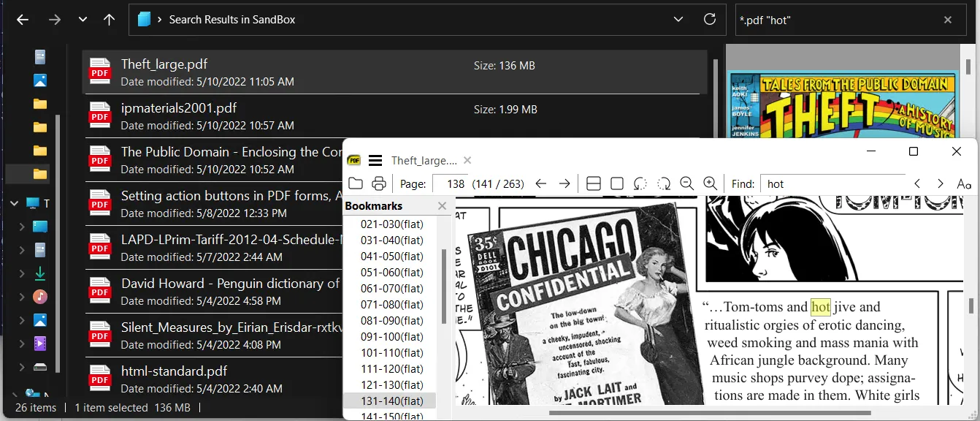Screen dimensions: 980x421
Task: Open bookmark 101-110(flat)
Action: 392,353
